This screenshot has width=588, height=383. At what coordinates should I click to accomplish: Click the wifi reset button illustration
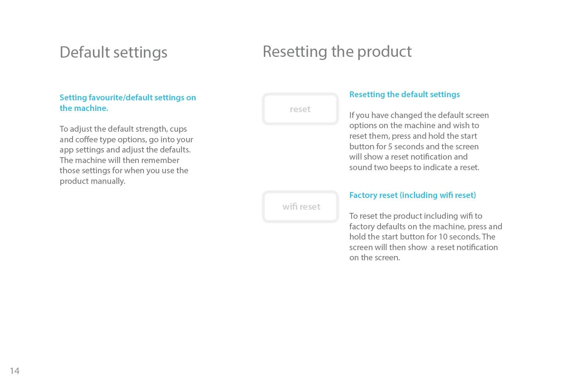300,207
